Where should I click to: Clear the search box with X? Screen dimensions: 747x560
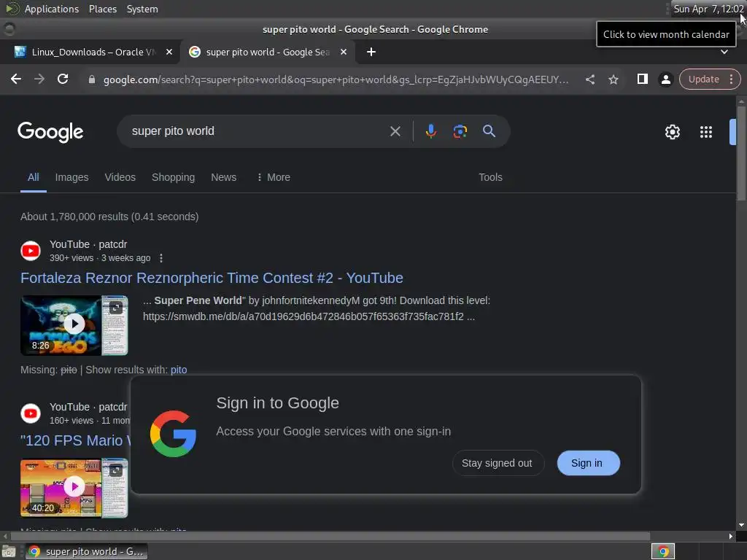[x=395, y=131]
